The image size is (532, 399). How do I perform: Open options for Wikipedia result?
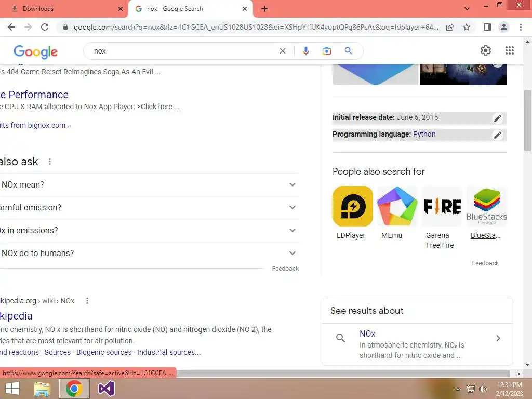[x=87, y=301]
